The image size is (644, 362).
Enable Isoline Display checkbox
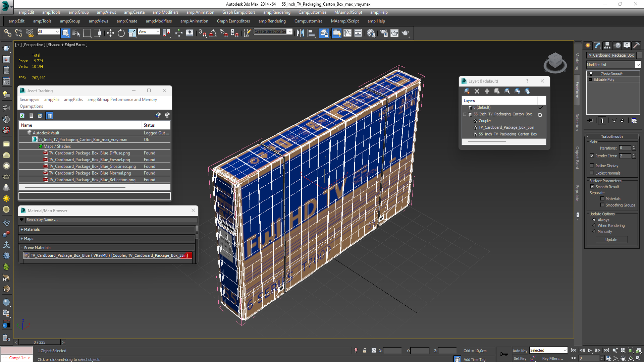(x=592, y=166)
